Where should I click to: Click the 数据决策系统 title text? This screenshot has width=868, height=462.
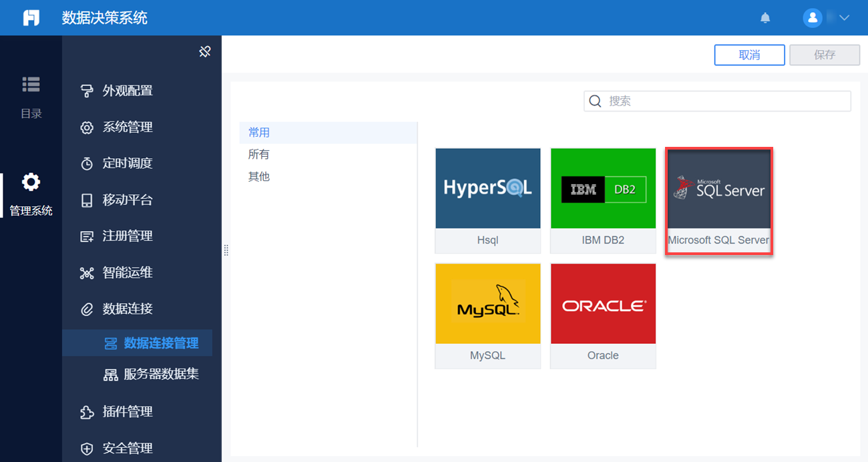(x=105, y=18)
